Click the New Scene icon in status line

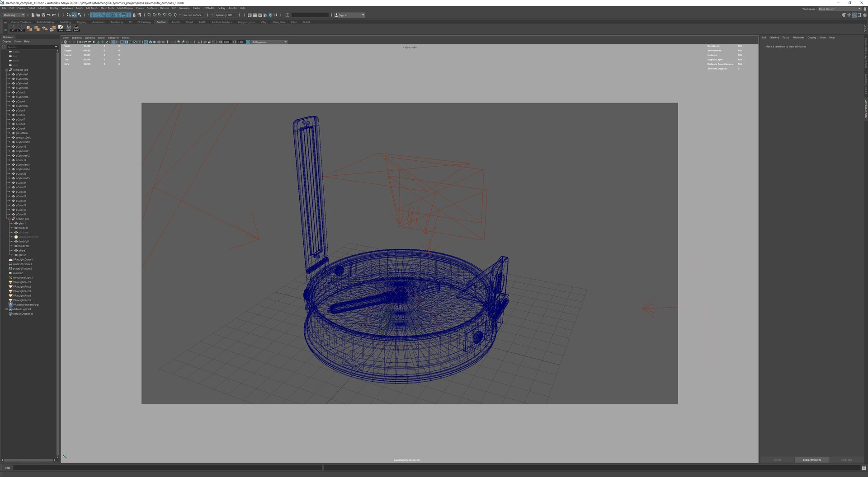(33, 15)
